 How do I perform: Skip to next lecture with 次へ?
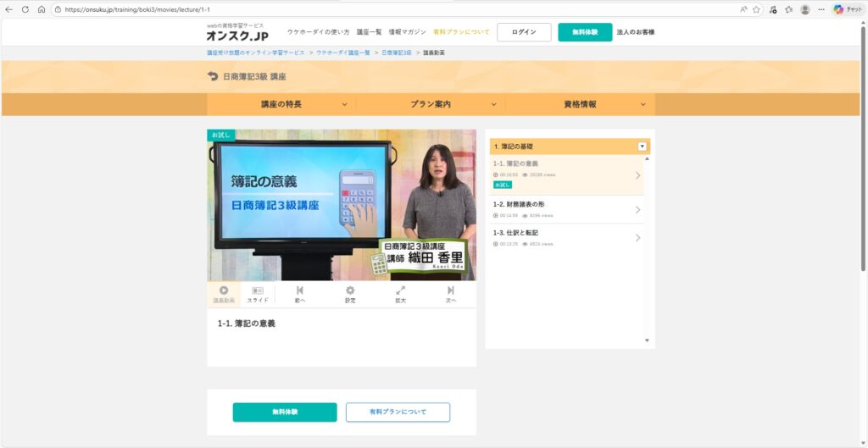[451, 290]
